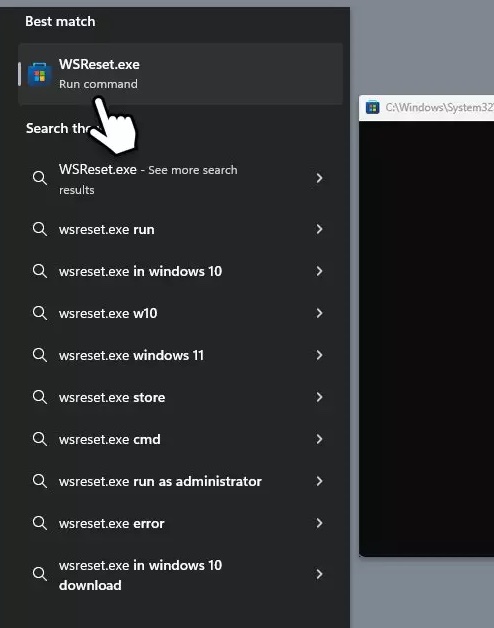The image size is (494, 628).
Task: Click the Store icon in the console window title bar
Action: click(x=373, y=107)
